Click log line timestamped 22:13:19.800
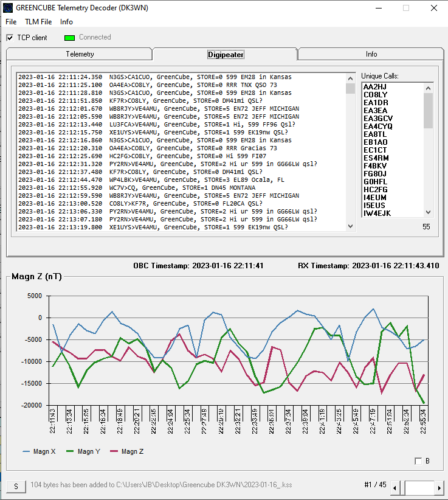This screenshot has width=448, height=500. point(153,227)
